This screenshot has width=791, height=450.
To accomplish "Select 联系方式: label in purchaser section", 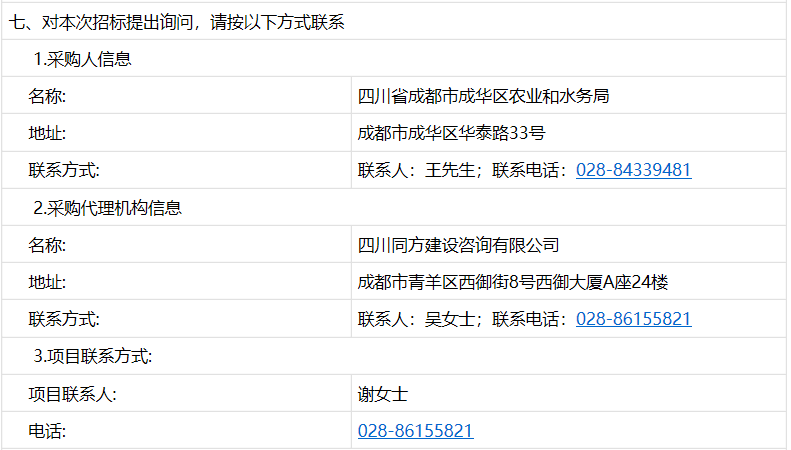I will pos(64,170).
